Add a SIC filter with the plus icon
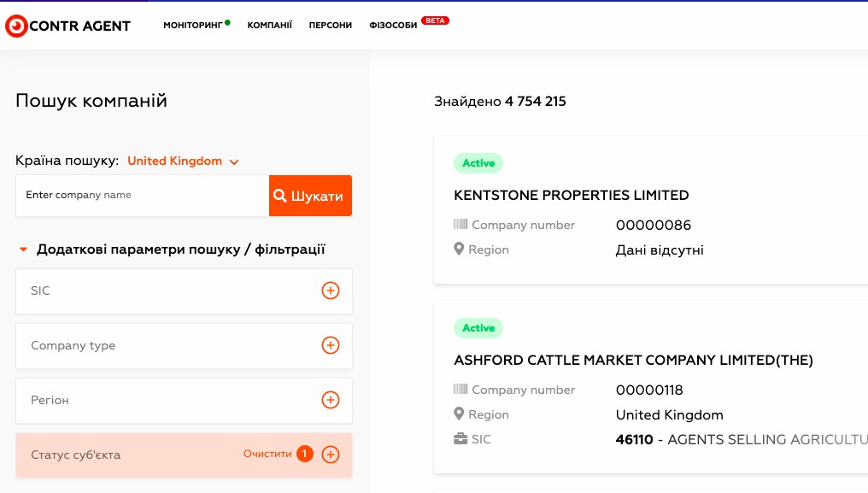The height and width of the screenshot is (493, 868). [x=331, y=291]
